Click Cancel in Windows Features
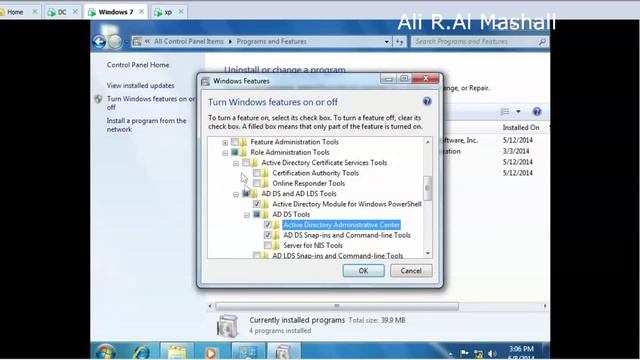 [411, 271]
